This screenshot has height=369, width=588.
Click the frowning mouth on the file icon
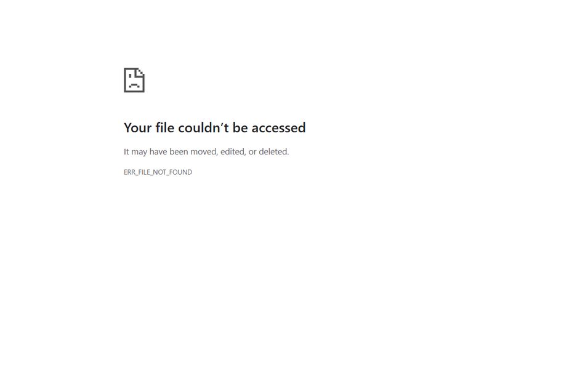[134, 85]
